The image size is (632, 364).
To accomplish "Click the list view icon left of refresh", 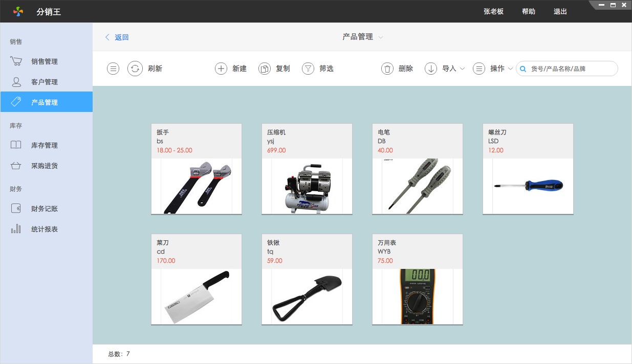I will click(x=113, y=69).
